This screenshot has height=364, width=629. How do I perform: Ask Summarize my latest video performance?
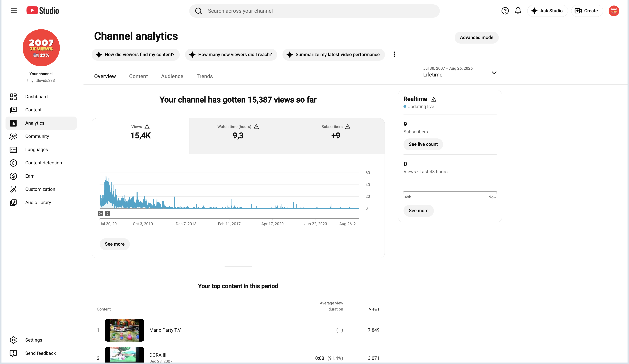[333, 54]
